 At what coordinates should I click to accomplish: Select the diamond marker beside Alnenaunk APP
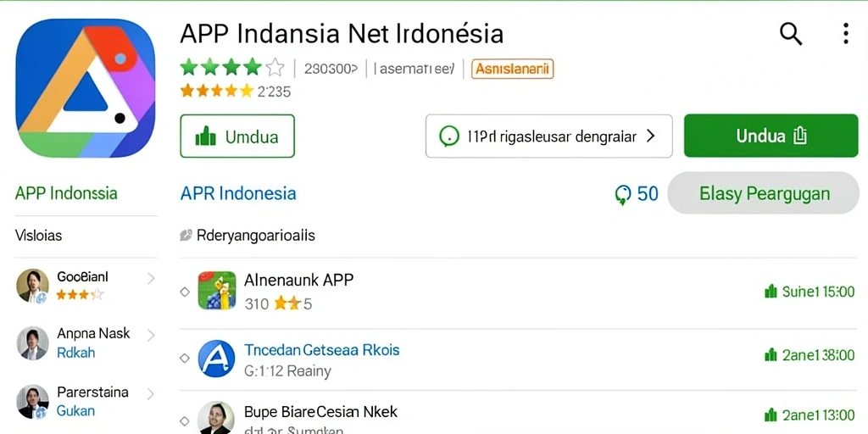point(185,292)
